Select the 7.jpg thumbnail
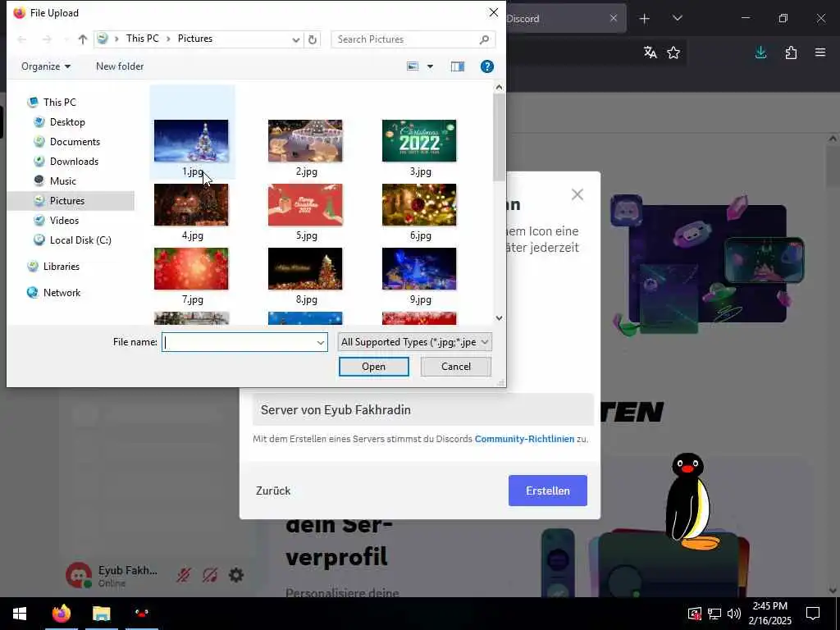Viewport: 840px width, 630px height. (x=191, y=268)
